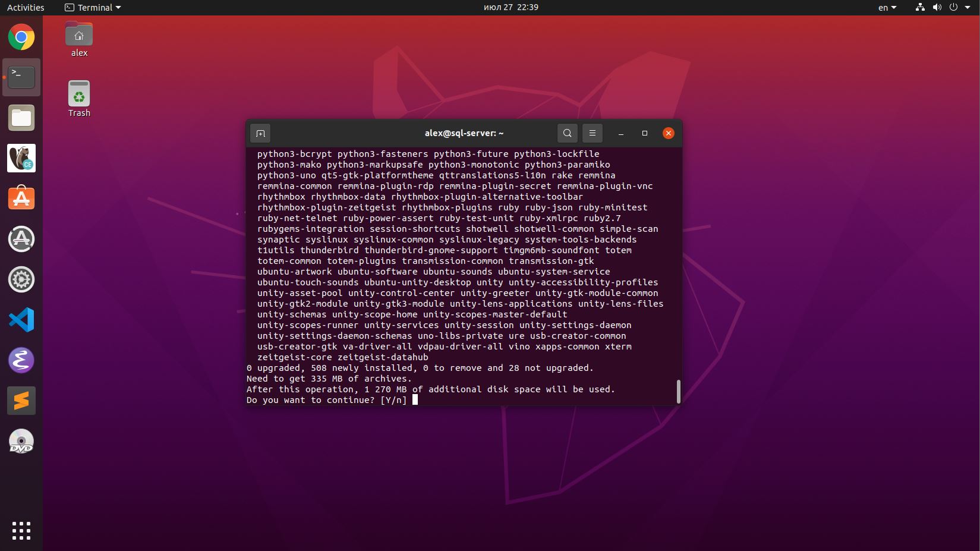The height and width of the screenshot is (551, 980).
Task: Open the terminal search tool
Action: 568,133
